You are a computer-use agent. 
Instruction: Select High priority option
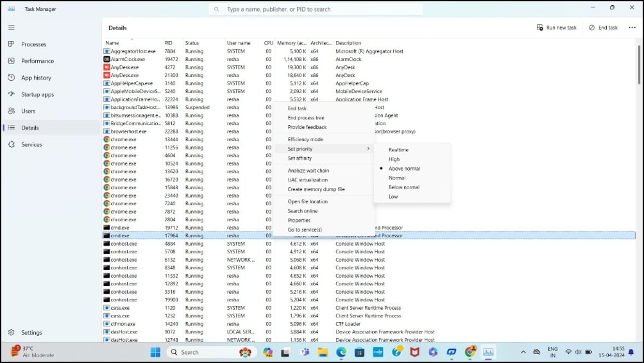tap(394, 159)
